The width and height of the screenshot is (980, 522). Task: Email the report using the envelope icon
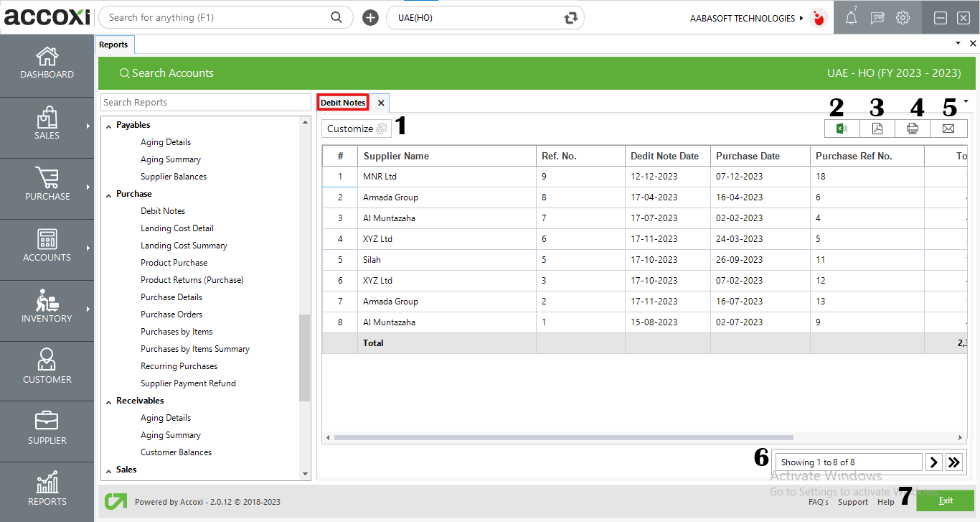tap(948, 128)
